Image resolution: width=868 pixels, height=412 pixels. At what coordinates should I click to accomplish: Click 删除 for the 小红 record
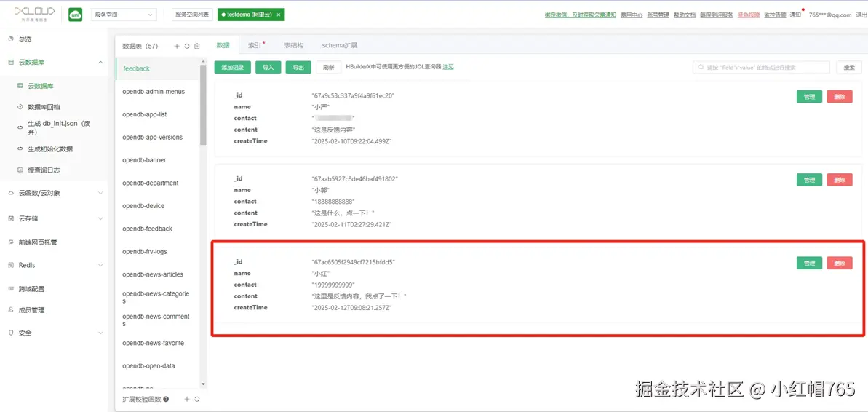click(x=840, y=263)
